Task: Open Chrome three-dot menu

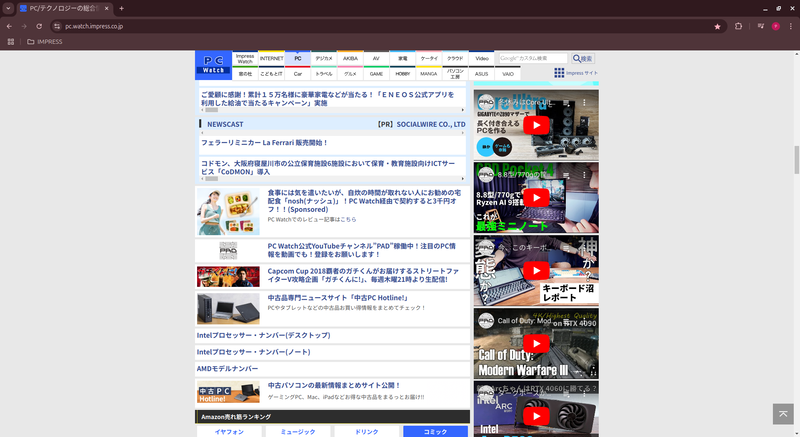Action: (x=791, y=26)
